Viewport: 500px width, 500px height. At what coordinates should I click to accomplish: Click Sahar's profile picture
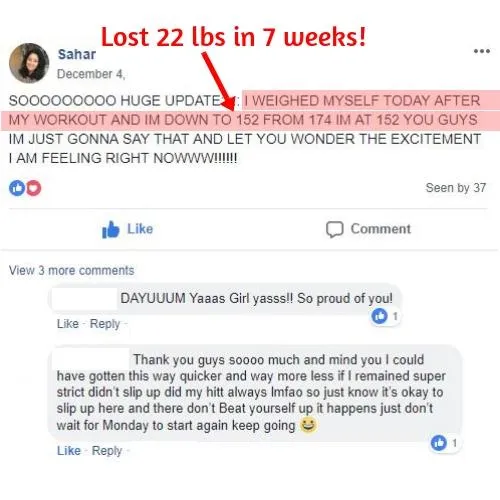(29, 63)
